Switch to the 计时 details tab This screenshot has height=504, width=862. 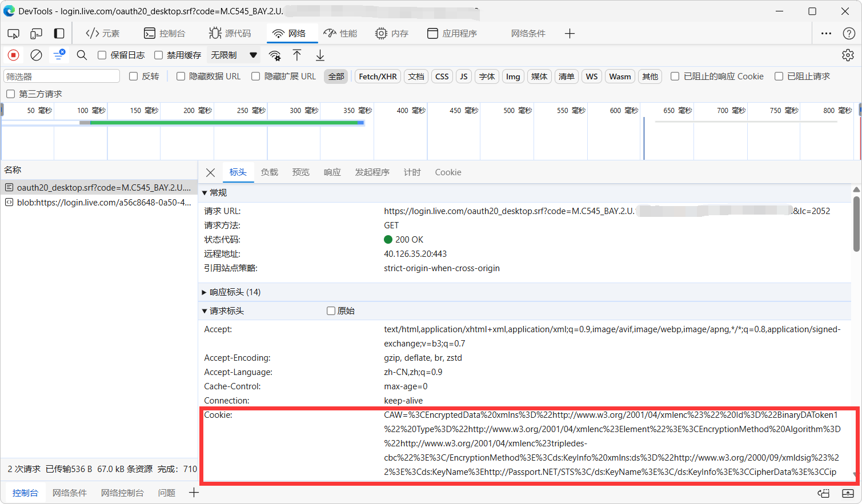(412, 172)
